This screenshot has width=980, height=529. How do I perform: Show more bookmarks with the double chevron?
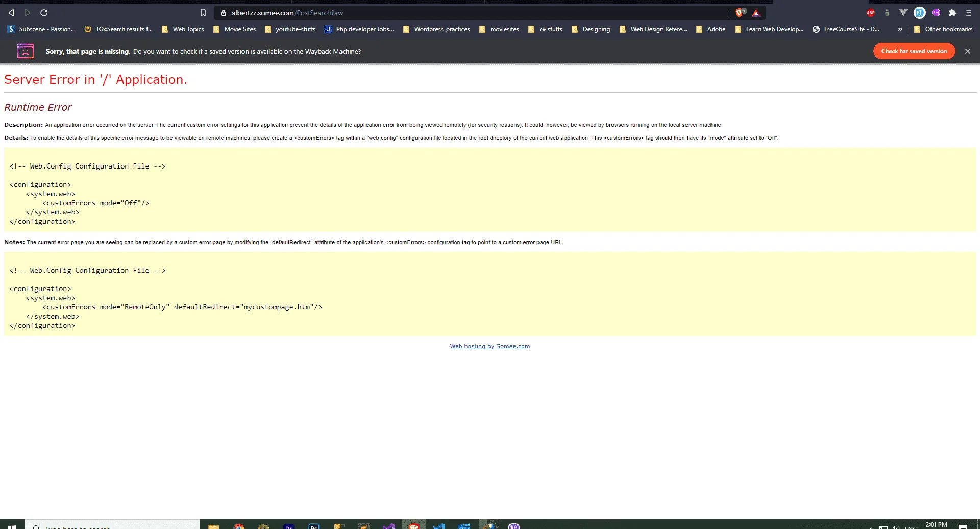click(900, 29)
